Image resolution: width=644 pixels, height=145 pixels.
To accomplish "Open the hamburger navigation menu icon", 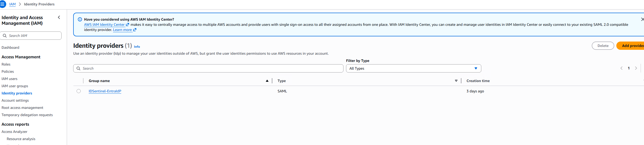I will (2, 4).
